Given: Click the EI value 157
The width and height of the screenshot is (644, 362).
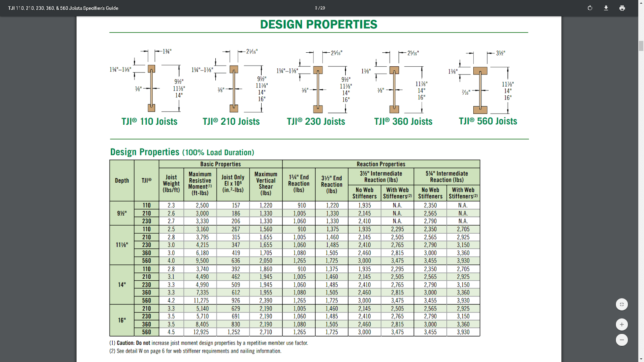Looking at the screenshot, I should (236, 206).
